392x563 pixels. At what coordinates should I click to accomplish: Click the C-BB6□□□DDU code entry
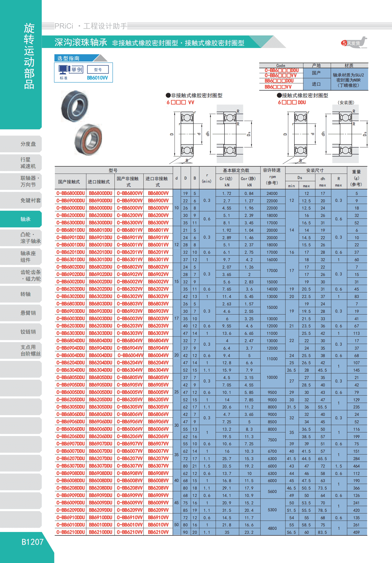[x=281, y=70]
